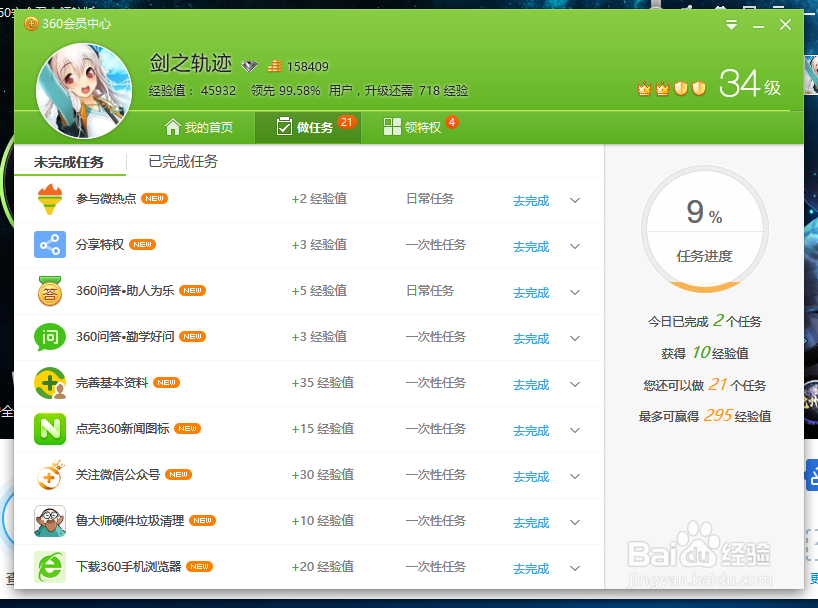
Task: Click the second crown level badge
Action: coord(663,89)
